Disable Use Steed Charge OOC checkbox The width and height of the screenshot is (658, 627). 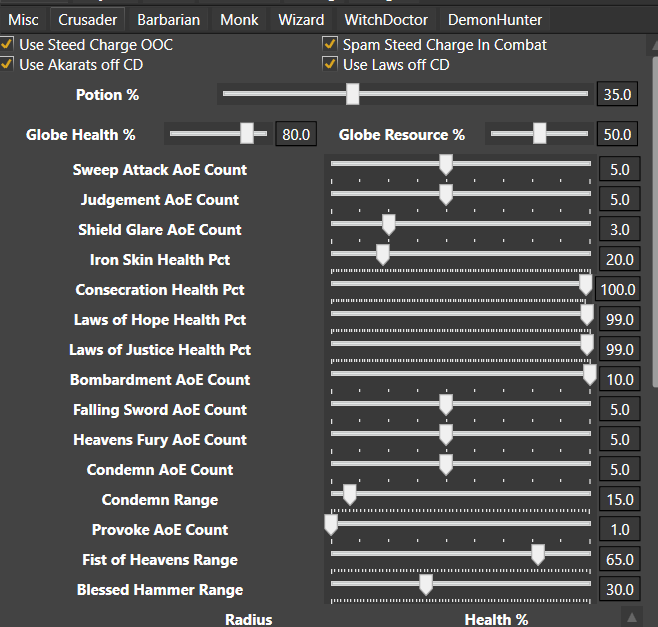point(8,45)
